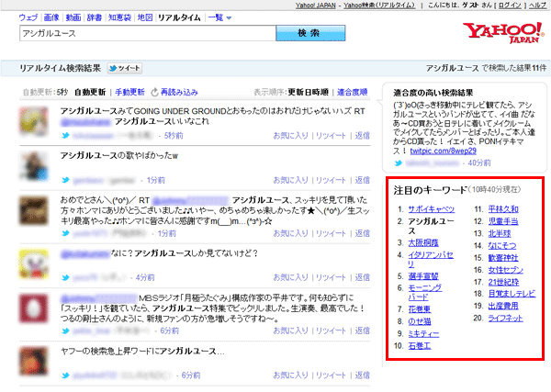This screenshot has width=551, height=392.
Task: Open the twitpic.com/8wep29 link
Action: tap(443, 151)
